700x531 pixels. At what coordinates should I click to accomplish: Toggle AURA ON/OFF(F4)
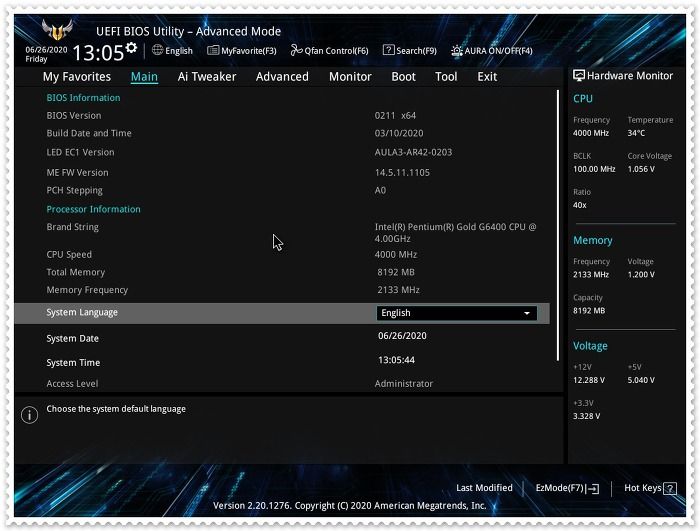point(492,50)
